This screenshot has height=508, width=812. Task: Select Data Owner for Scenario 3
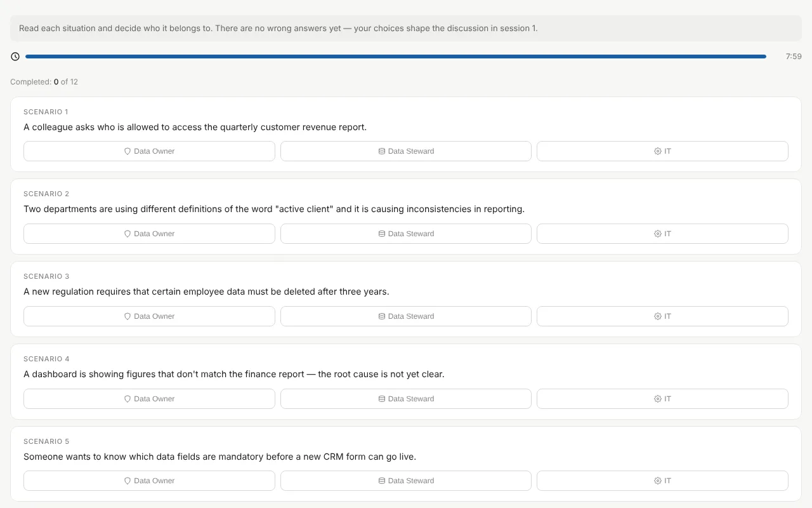tap(149, 316)
